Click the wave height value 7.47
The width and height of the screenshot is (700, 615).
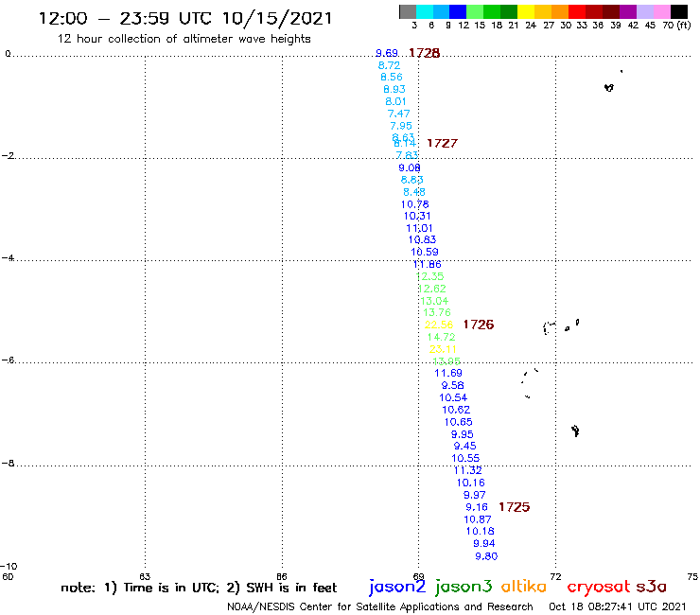tap(398, 114)
